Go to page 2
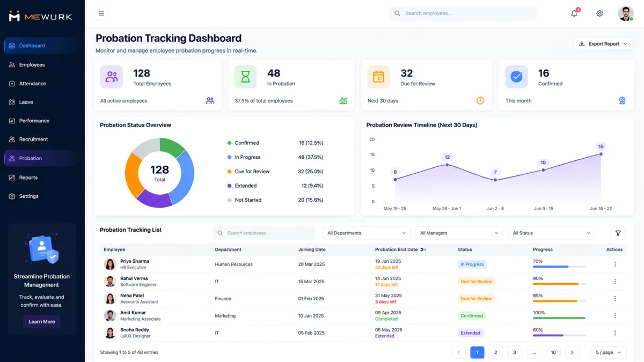 point(496,352)
